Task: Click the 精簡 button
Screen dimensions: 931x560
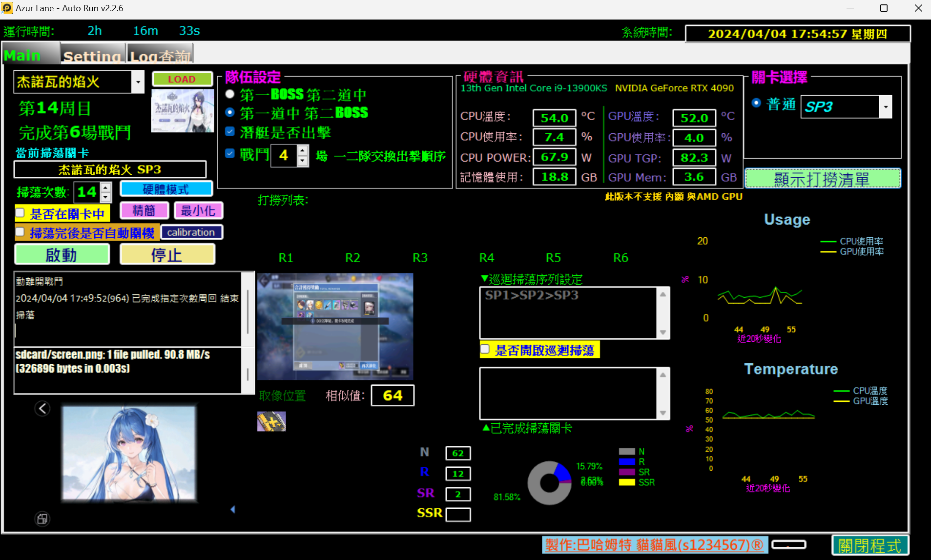Action: 144,210
